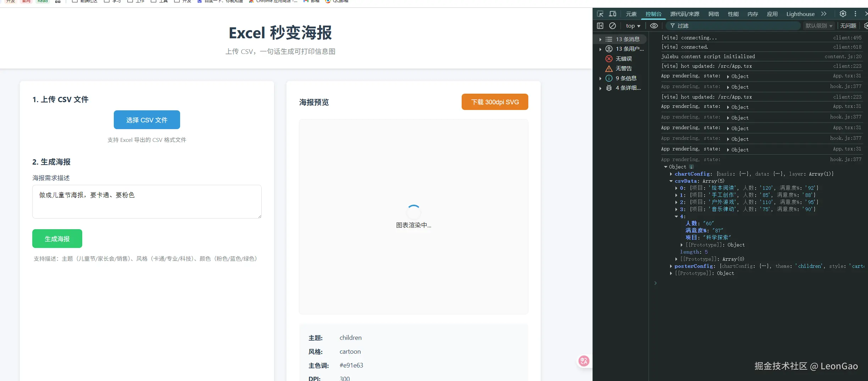The height and width of the screenshot is (381, 868).
Task: Open the DevTools three-dot menu
Action: (855, 14)
